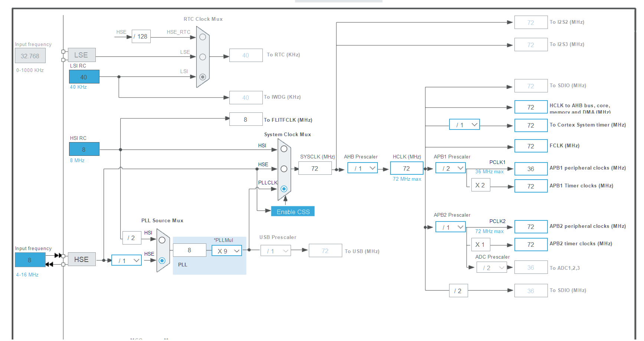Edit the SYSCLK (MHz) 72 field
Image resolution: width=644 pixels, height=341 pixels.
point(315,168)
